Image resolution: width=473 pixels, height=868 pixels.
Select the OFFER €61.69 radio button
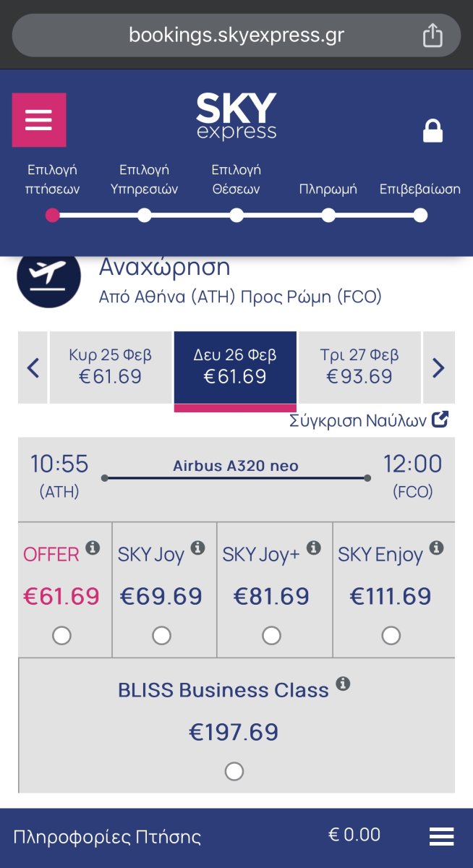pyautogui.click(x=62, y=636)
